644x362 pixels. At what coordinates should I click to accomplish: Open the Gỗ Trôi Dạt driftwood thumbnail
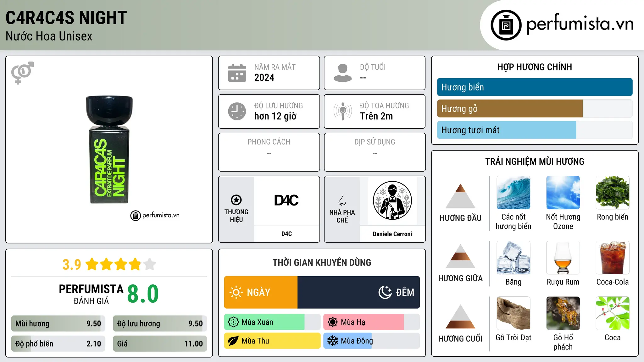click(513, 313)
